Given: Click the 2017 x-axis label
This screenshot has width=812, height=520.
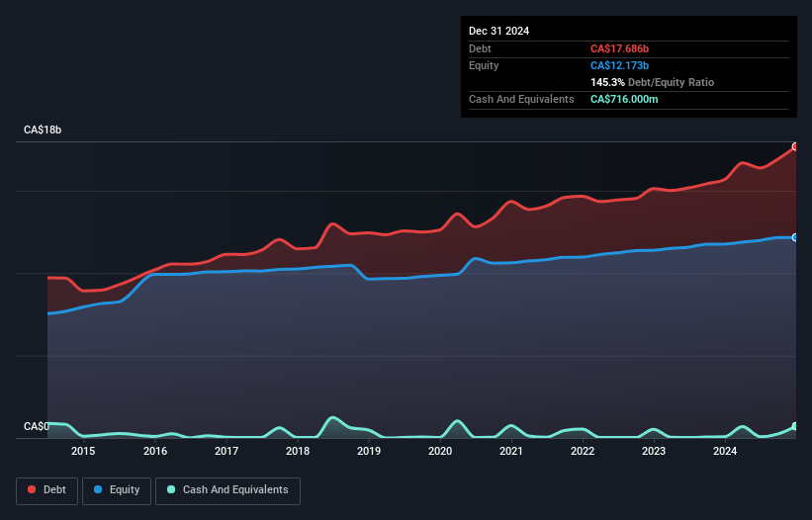Looking at the screenshot, I should 226,451.
